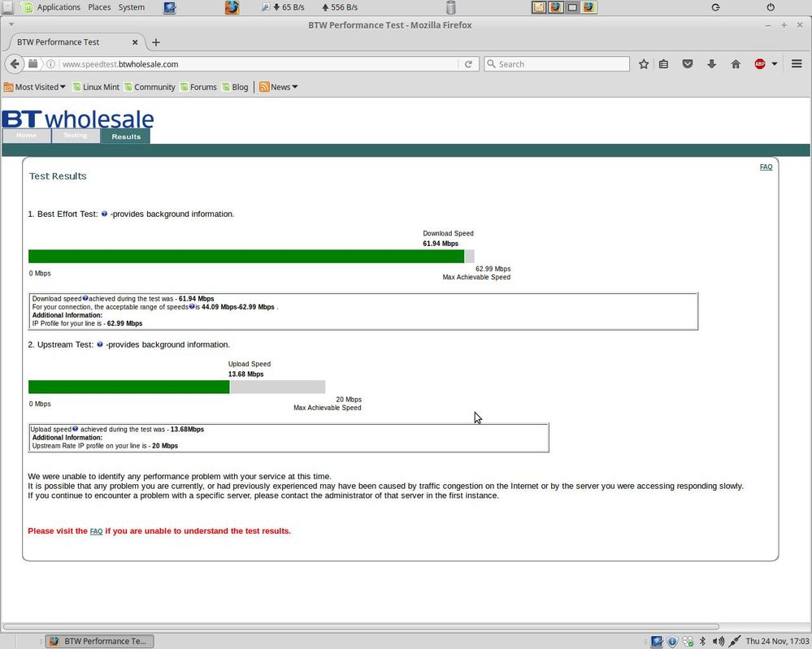Image resolution: width=812 pixels, height=649 pixels.
Task: Open site information icon in URL bar
Action: [x=50, y=64]
